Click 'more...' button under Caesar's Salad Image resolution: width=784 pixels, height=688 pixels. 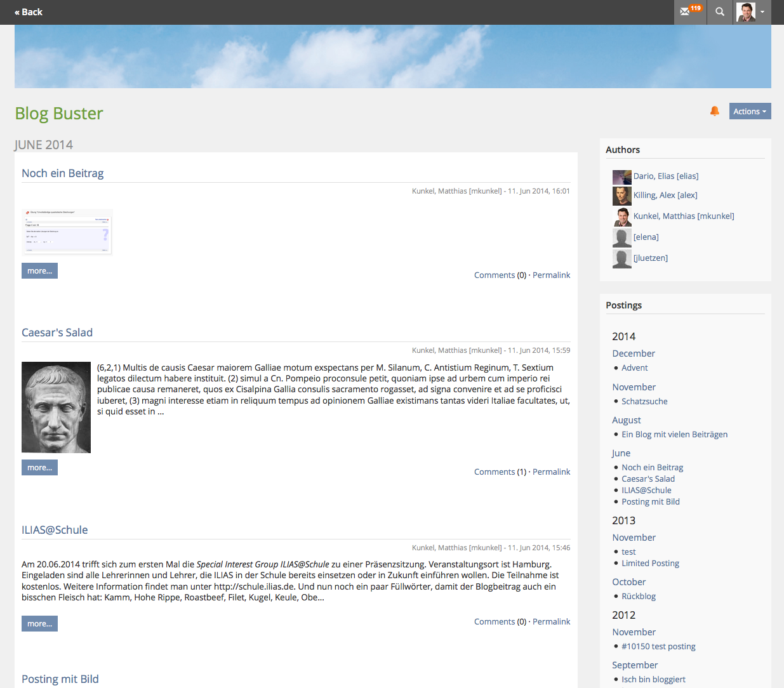point(39,468)
